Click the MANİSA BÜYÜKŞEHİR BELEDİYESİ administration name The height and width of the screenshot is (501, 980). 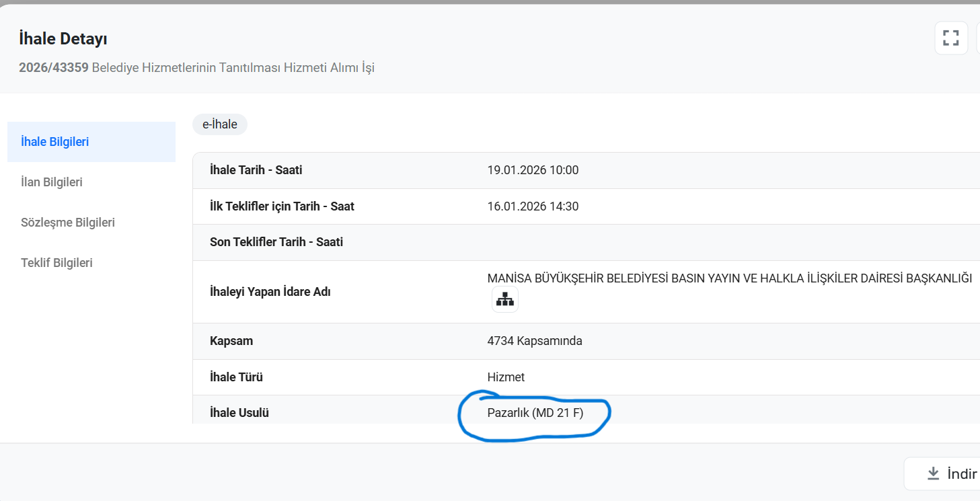tap(730, 278)
